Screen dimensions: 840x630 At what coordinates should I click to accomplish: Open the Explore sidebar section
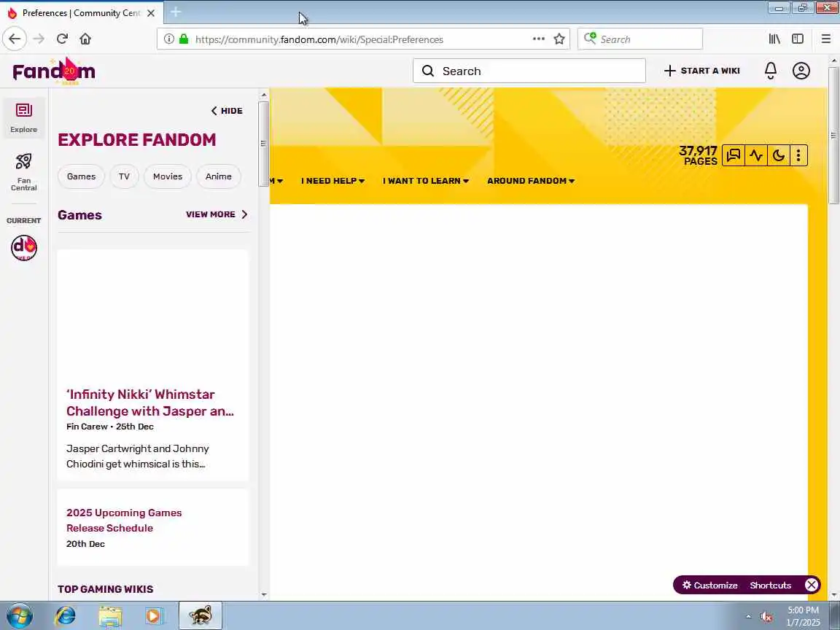click(x=23, y=118)
